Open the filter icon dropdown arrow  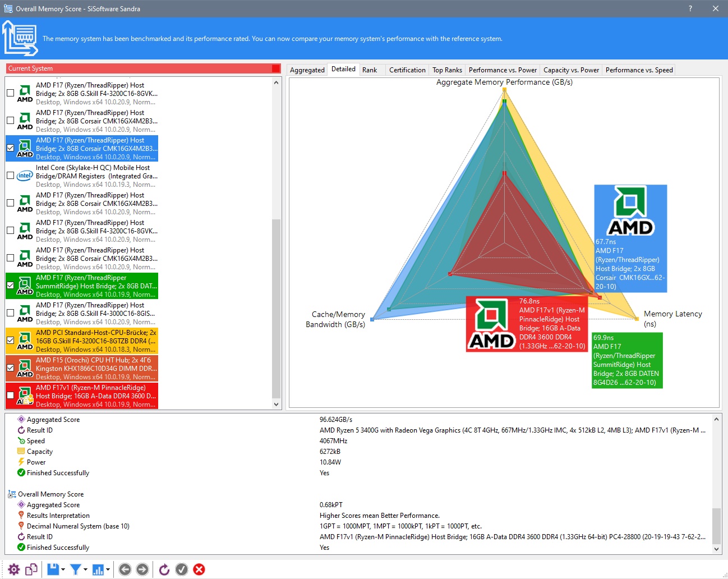85,569
